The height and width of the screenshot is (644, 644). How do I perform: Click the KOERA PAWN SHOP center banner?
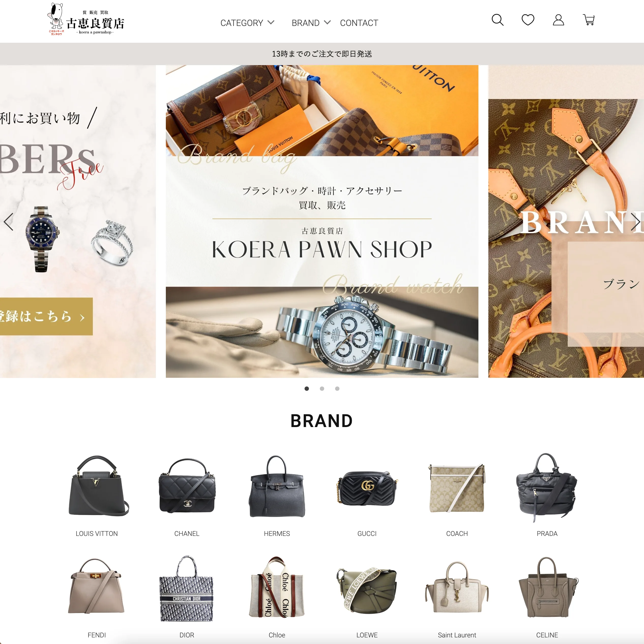(x=322, y=221)
